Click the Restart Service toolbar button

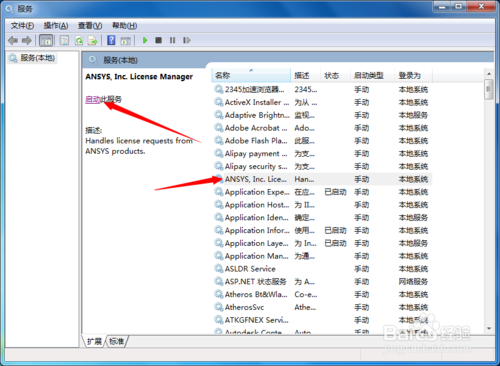(187, 40)
